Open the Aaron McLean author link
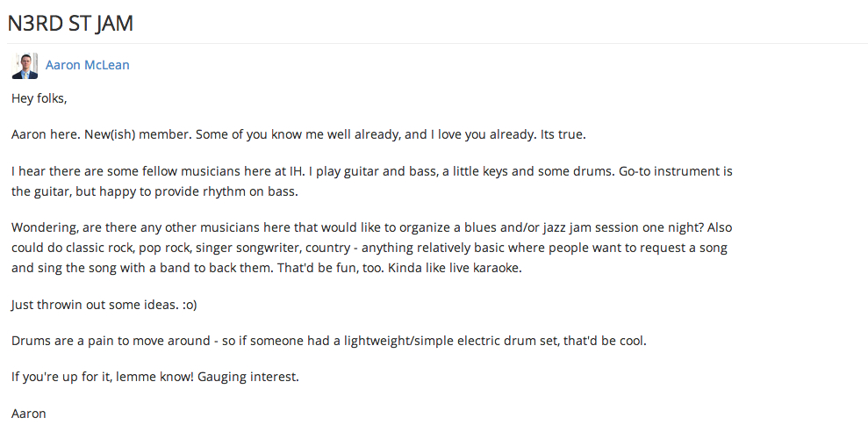868x425 pixels. point(88,65)
